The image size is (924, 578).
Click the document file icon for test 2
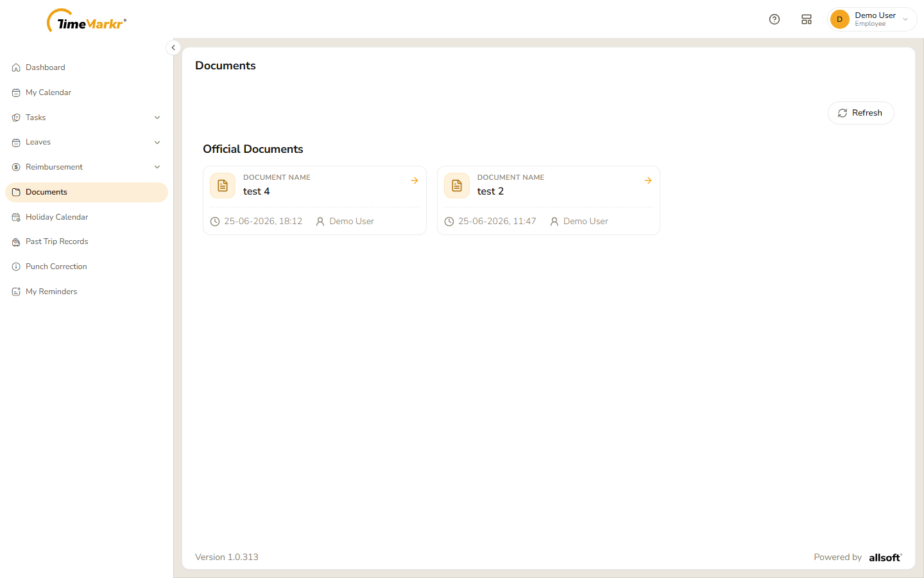coord(457,186)
